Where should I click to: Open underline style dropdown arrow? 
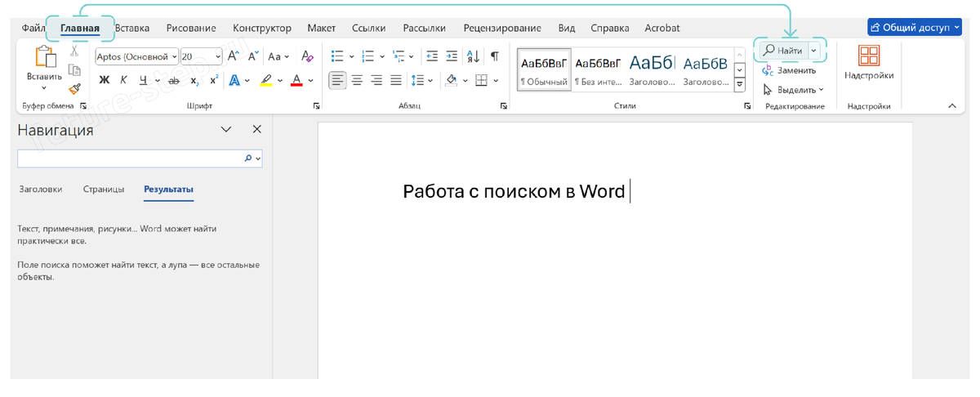click(157, 80)
